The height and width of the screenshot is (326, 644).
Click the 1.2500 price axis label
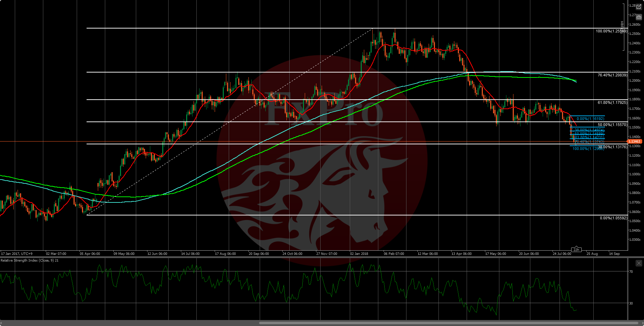pyautogui.click(x=635, y=34)
